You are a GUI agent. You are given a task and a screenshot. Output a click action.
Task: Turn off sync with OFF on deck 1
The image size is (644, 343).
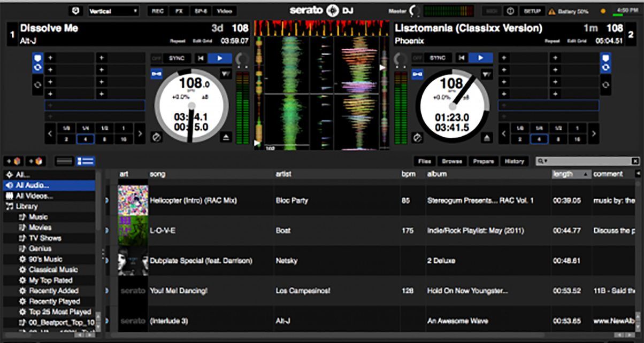pos(156,58)
